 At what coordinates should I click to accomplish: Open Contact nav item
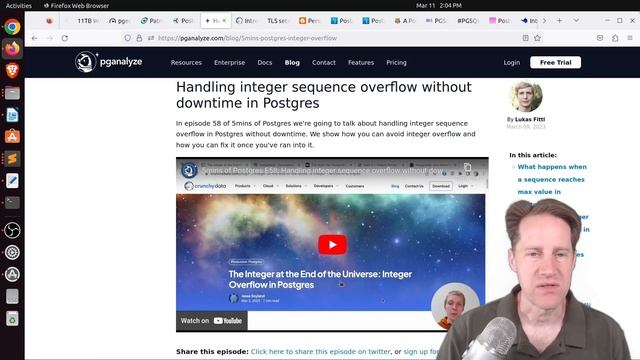point(324,62)
